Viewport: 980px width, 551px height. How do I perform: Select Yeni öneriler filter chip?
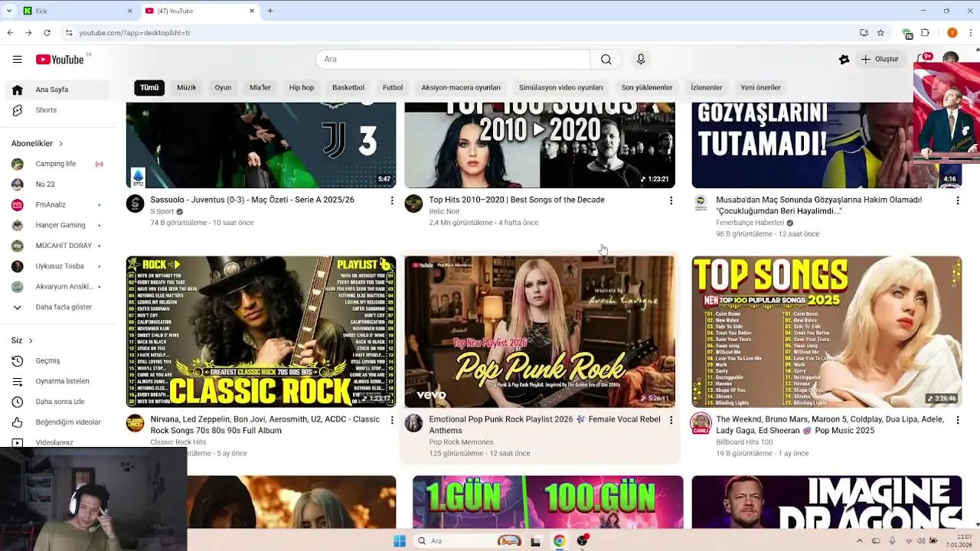point(761,87)
